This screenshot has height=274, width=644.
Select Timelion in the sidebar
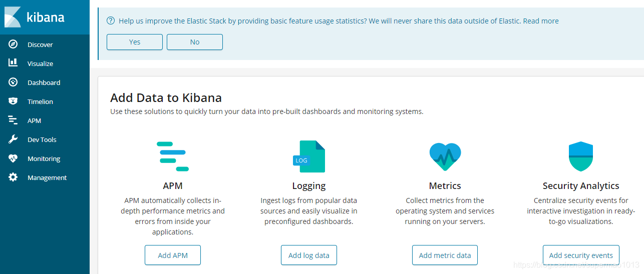point(40,101)
